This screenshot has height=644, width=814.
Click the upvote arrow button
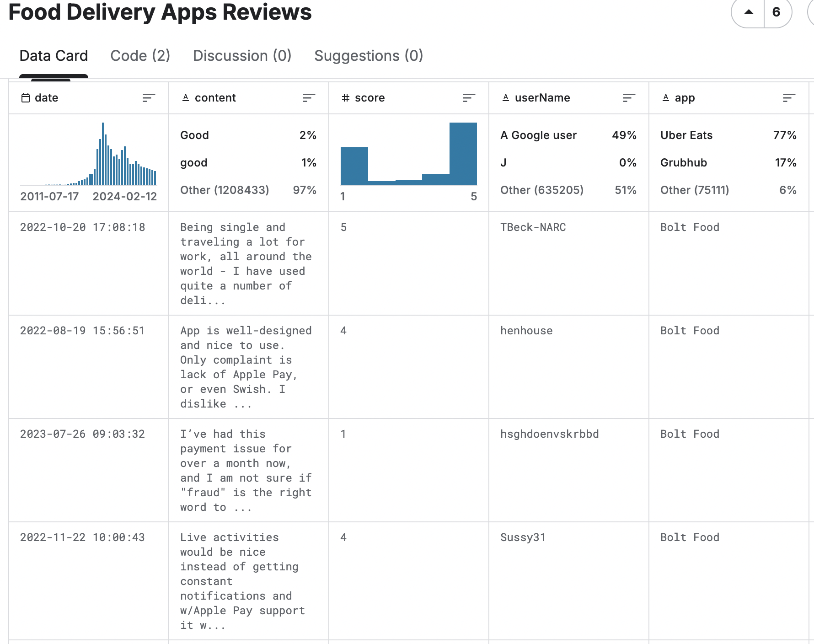[748, 12]
